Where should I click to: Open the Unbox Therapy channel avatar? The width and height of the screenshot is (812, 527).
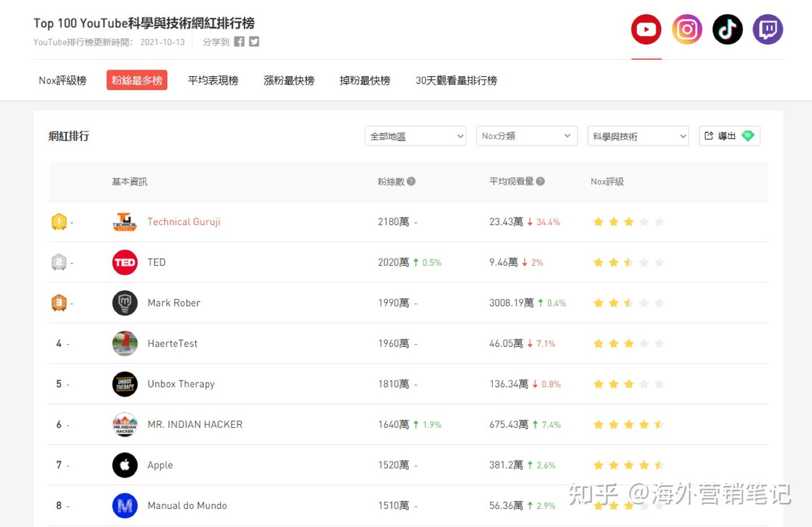pos(125,384)
